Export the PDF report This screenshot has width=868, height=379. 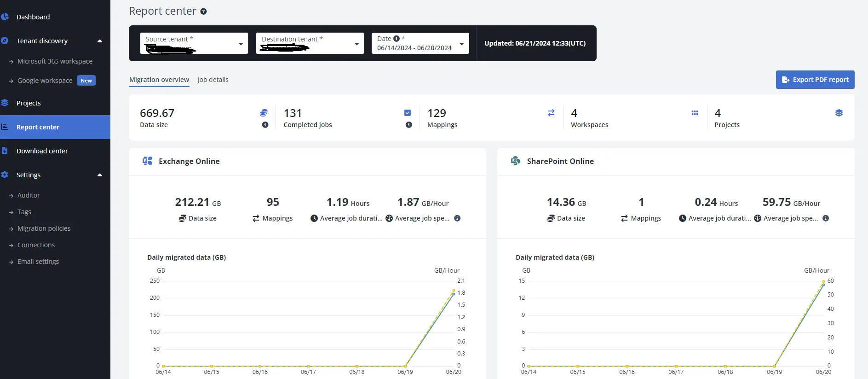click(x=815, y=80)
